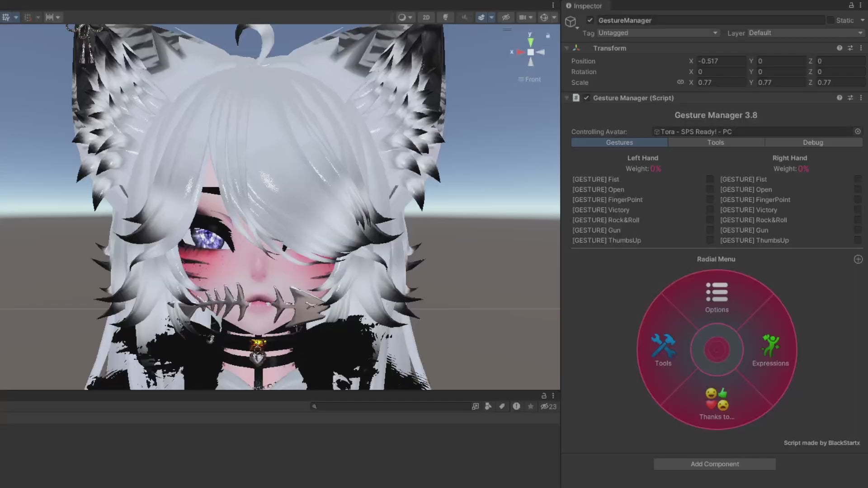
Task: Toggle scene lighting button
Action: [446, 17]
